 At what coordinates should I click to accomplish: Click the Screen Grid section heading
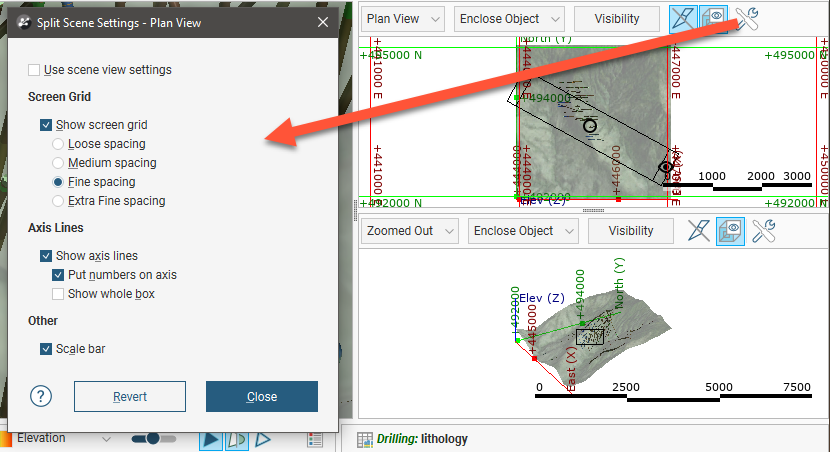tap(59, 97)
